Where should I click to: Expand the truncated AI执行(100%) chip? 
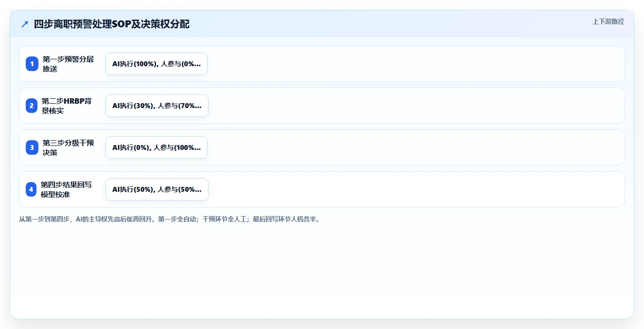157,64
